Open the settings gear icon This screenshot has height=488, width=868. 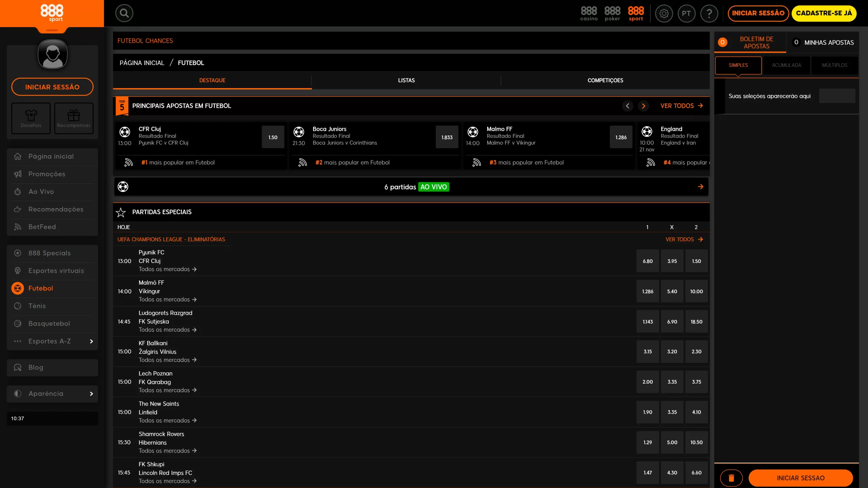(x=664, y=14)
